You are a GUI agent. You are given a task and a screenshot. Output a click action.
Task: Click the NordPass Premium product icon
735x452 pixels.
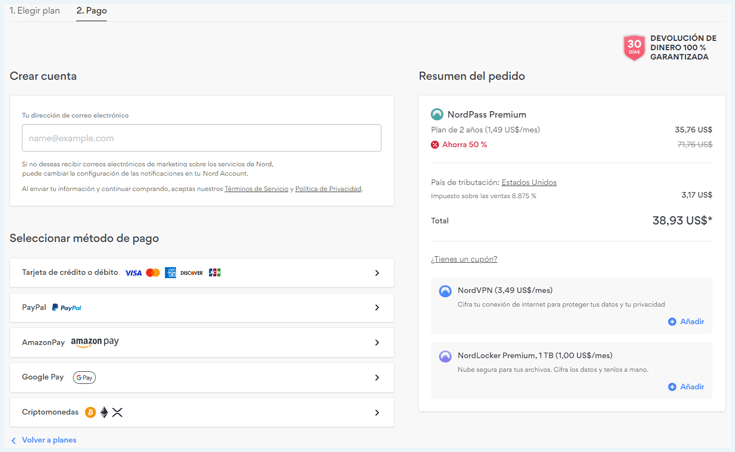(437, 114)
